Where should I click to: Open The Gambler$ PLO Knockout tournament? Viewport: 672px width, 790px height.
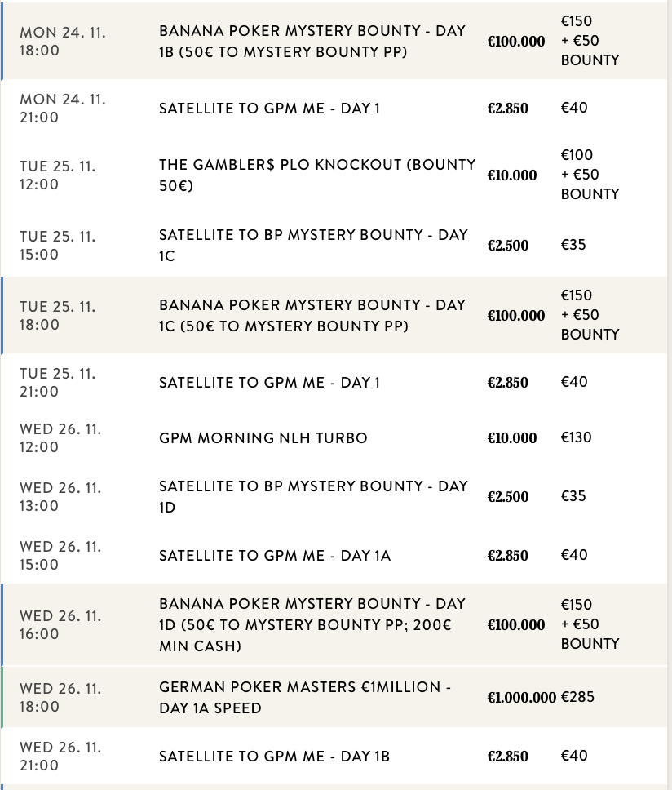[x=317, y=175]
